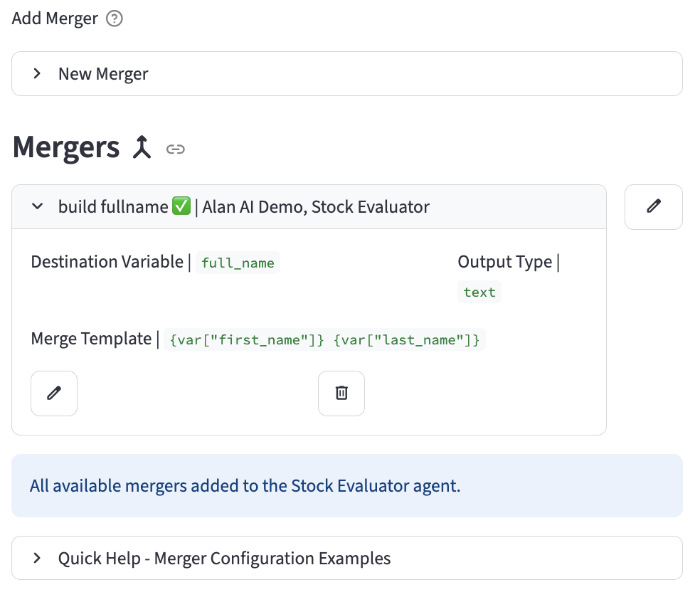Click the New Merger label text

[103, 74]
